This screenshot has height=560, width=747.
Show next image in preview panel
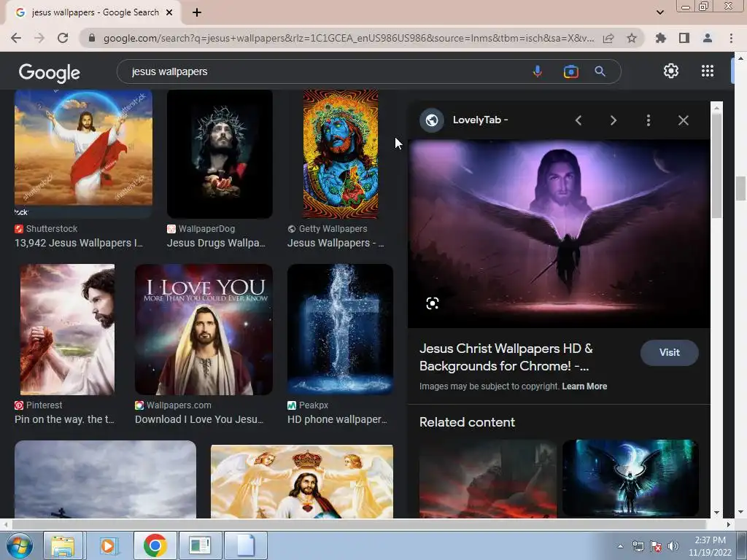613,120
